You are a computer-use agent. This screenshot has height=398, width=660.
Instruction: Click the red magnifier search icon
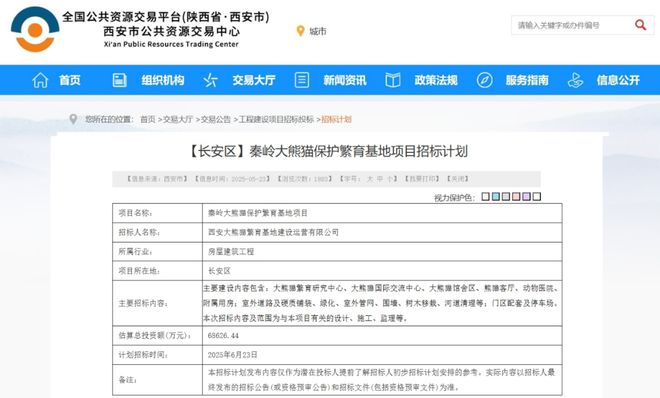coord(640,25)
